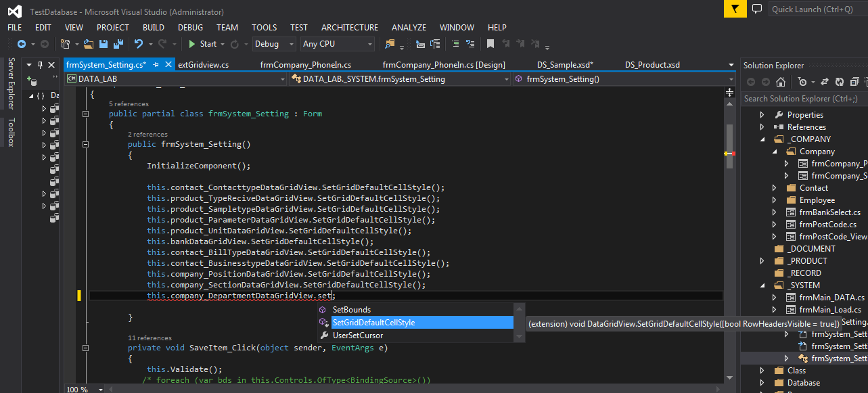The width and height of the screenshot is (868, 393).
Task: Toggle Sync with Active Document in Solution Explorer
Action: tap(825, 82)
